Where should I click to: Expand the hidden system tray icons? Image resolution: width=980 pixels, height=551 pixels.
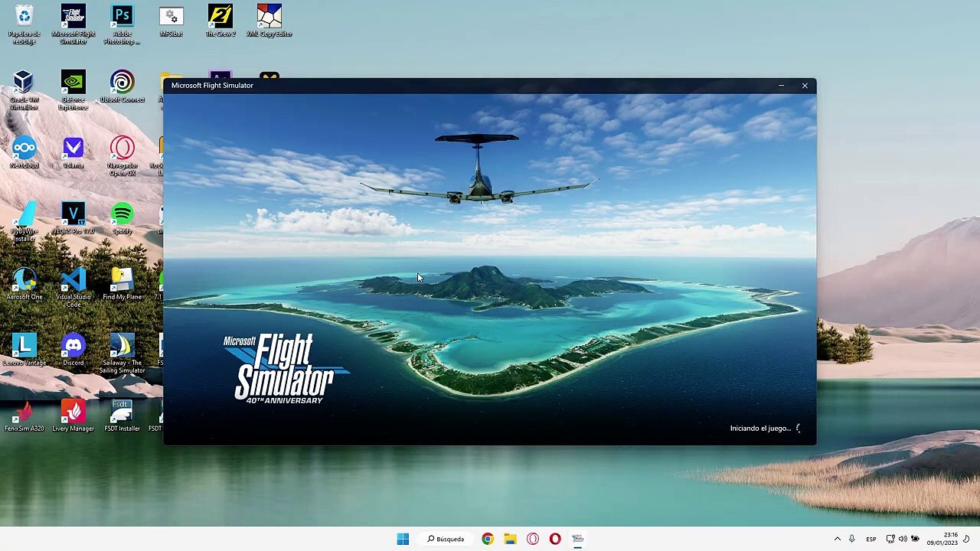837,539
